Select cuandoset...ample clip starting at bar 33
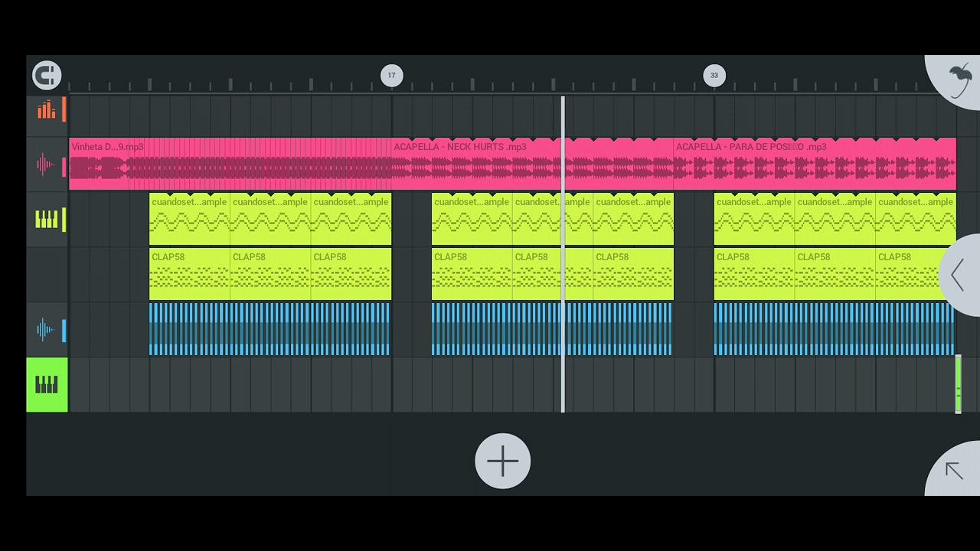The width and height of the screenshot is (980, 551). (x=754, y=220)
